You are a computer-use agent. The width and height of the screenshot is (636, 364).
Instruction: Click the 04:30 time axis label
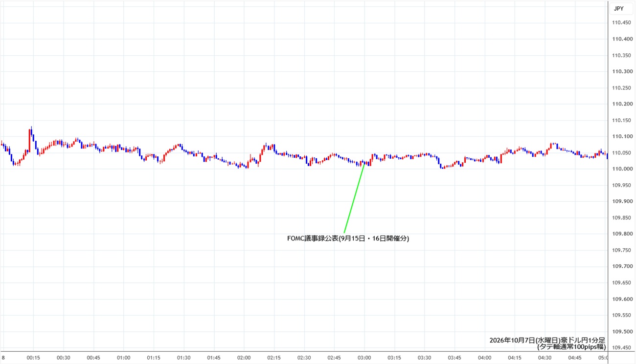(x=545, y=358)
